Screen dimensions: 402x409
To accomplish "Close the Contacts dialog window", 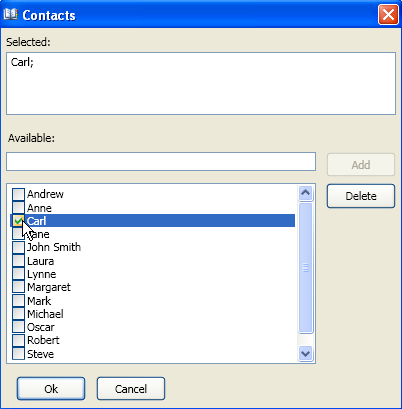I will coord(388,15).
